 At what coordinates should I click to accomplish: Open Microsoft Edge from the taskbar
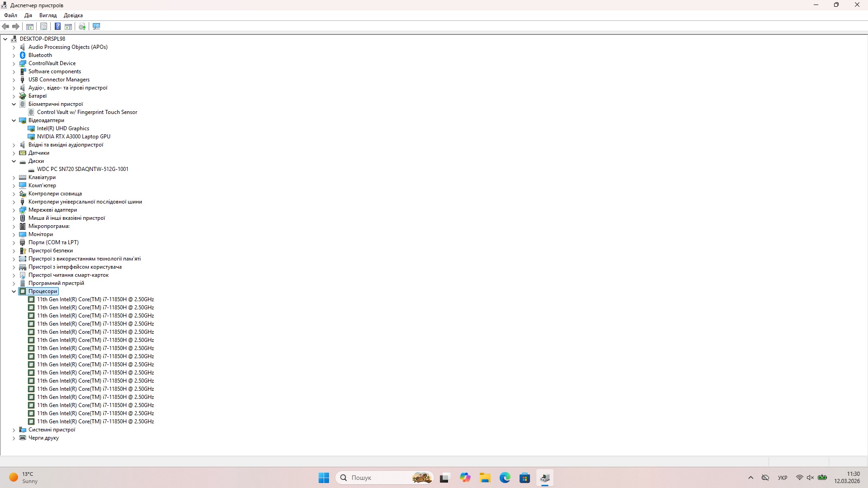tap(505, 478)
